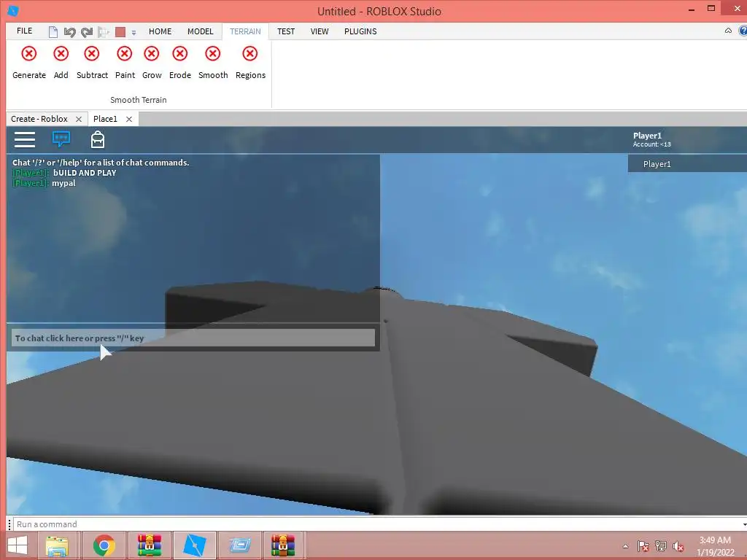Click the 'mypal' chat message
This screenshot has height=560, width=747.
point(64,183)
